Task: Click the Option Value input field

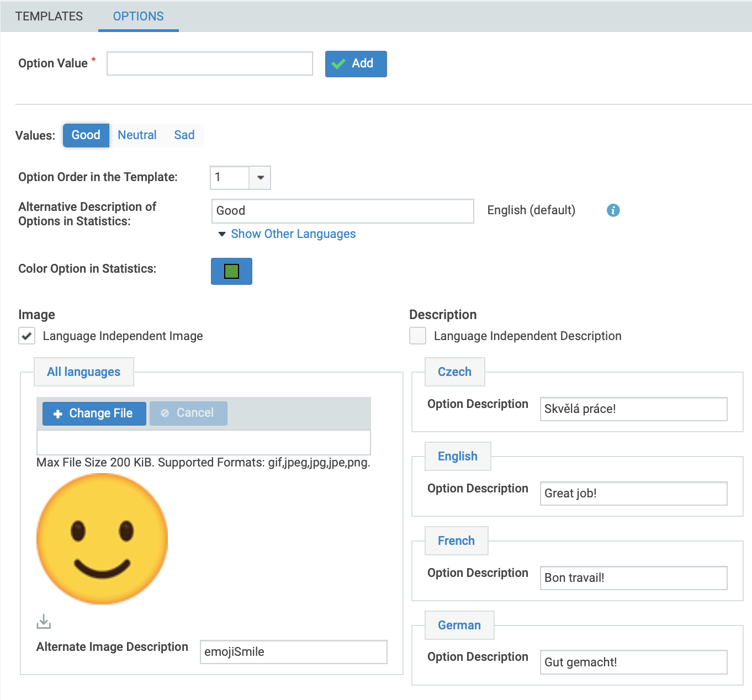Action: tap(210, 63)
